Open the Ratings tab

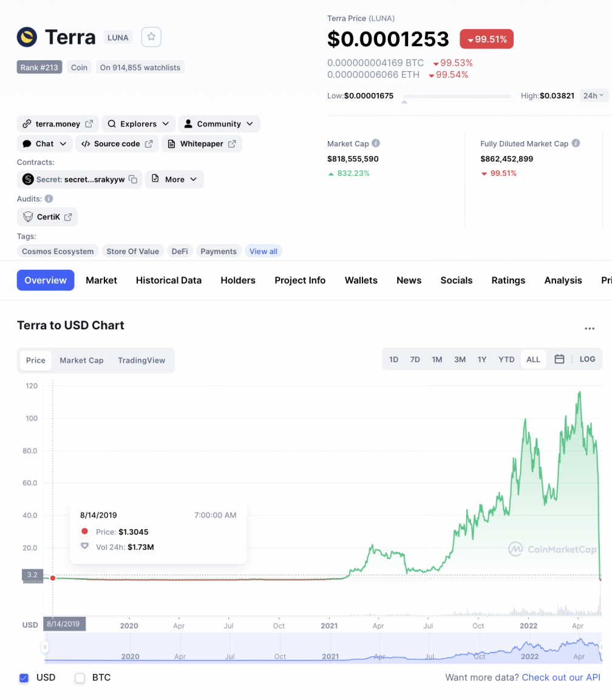509,280
